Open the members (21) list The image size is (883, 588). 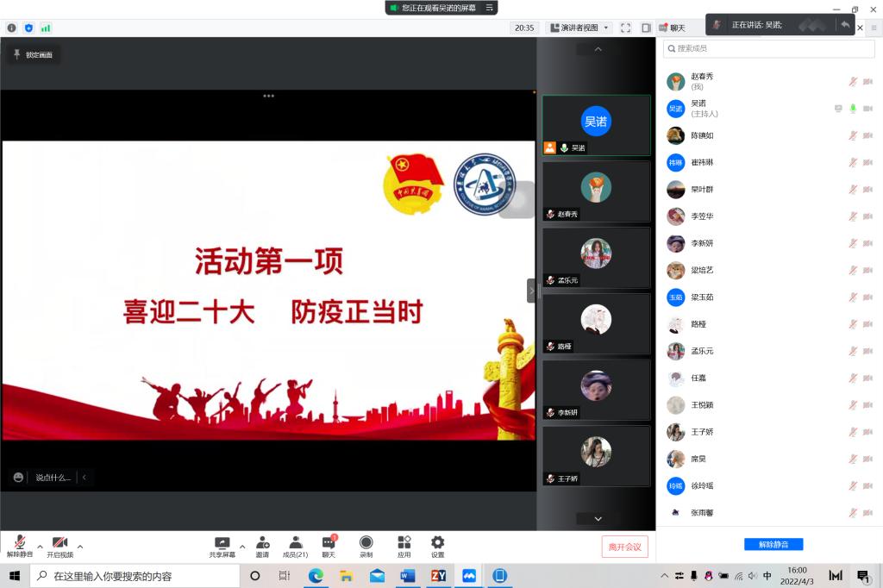click(x=295, y=545)
